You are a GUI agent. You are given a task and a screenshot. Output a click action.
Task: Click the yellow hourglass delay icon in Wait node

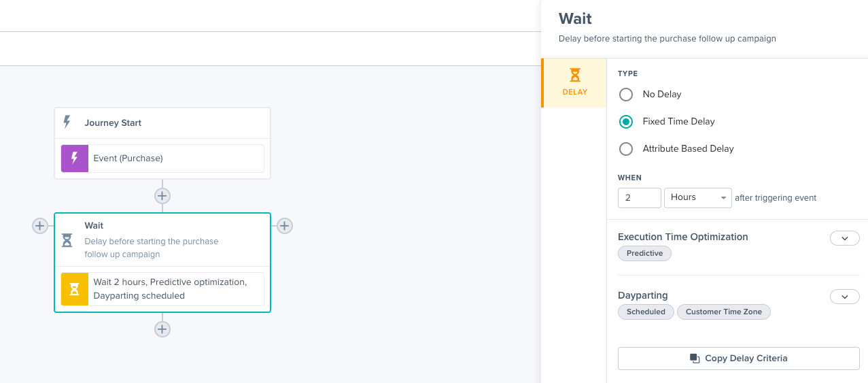pyautogui.click(x=75, y=289)
